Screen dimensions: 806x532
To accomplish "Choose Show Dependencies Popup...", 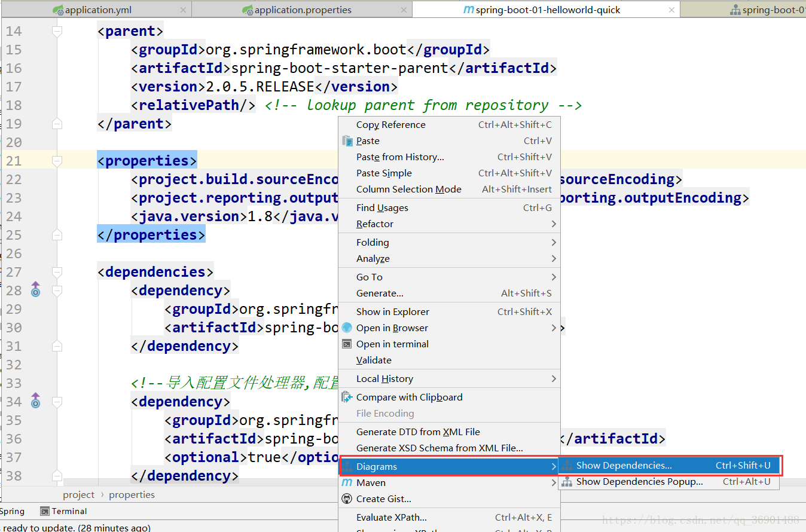I will pos(669,482).
